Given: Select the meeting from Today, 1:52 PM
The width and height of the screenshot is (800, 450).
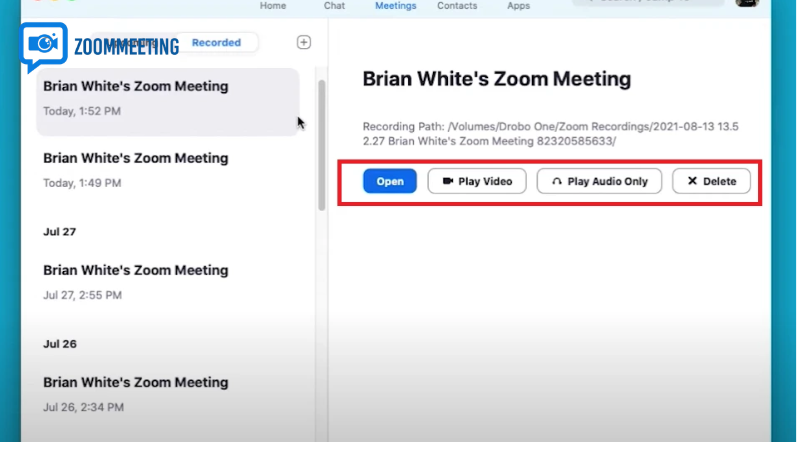Looking at the screenshot, I should tap(168, 102).
